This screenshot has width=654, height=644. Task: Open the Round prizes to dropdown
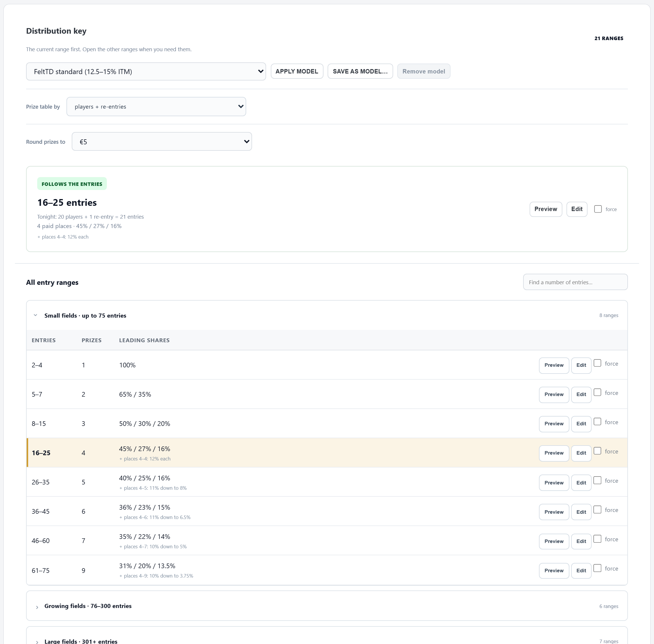(162, 141)
